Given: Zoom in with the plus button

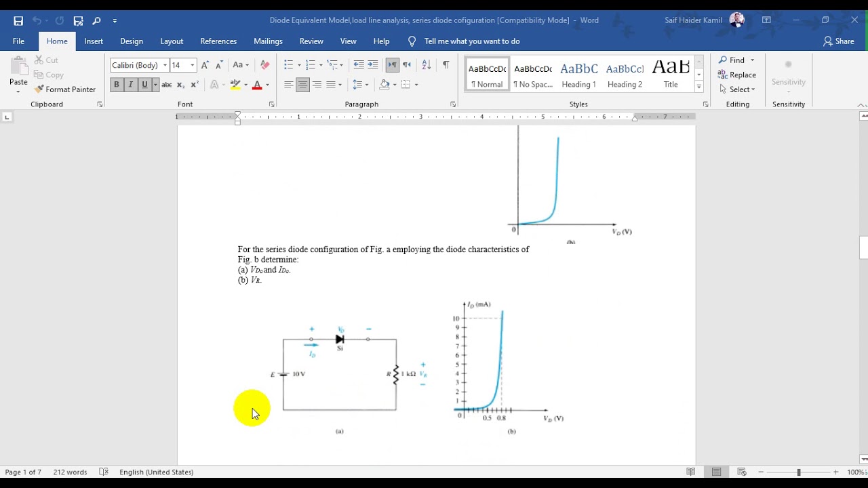Looking at the screenshot, I should pyautogui.click(x=836, y=472).
